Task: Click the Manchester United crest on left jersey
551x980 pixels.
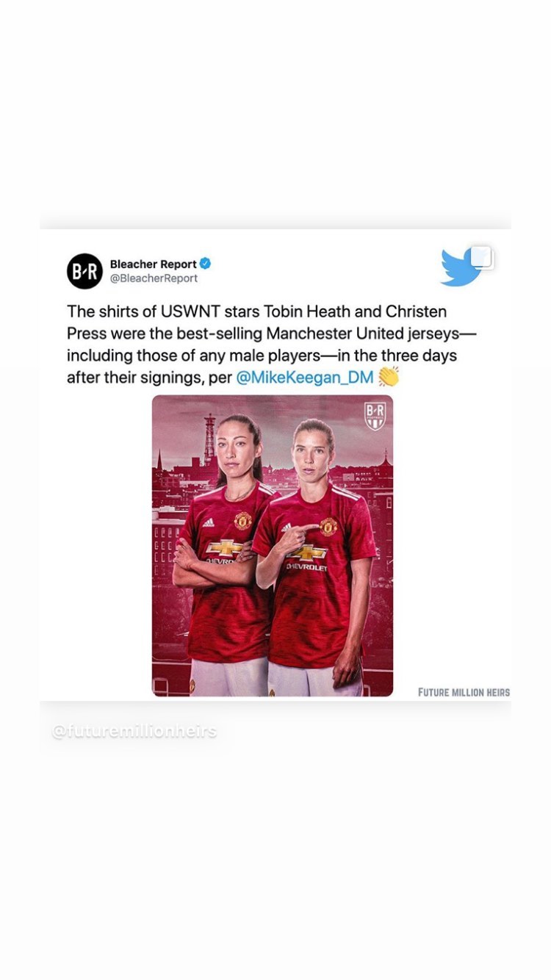Action: point(243,521)
